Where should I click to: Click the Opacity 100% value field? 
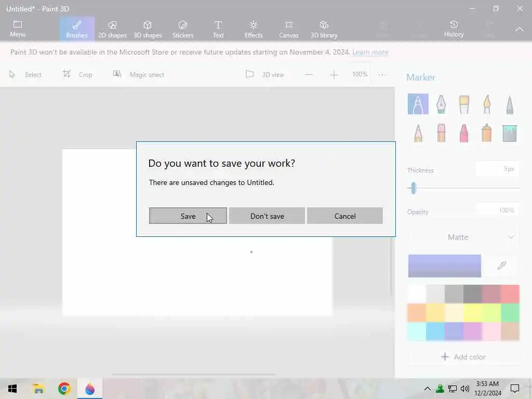click(x=497, y=210)
